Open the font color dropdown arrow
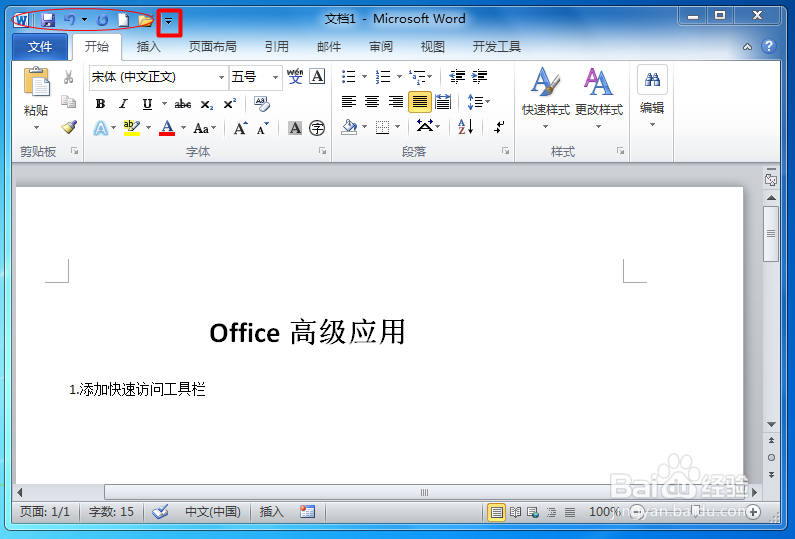Screen dimensions: 795x539 [x=184, y=128]
